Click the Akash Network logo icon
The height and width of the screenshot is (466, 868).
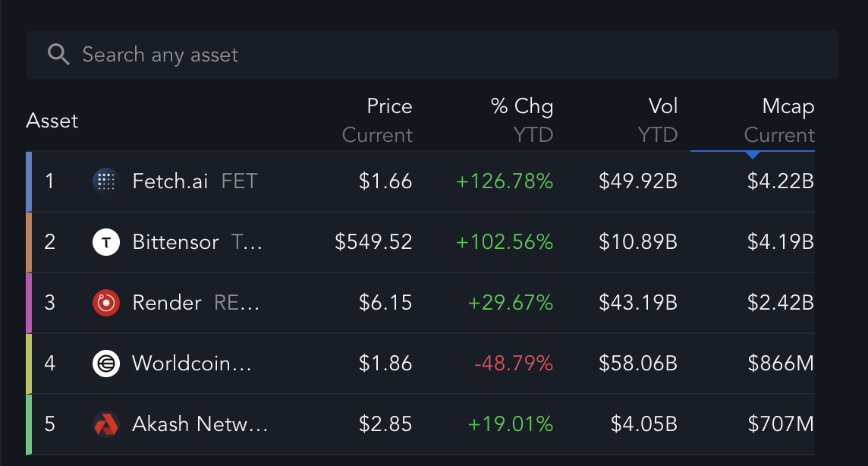105,424
